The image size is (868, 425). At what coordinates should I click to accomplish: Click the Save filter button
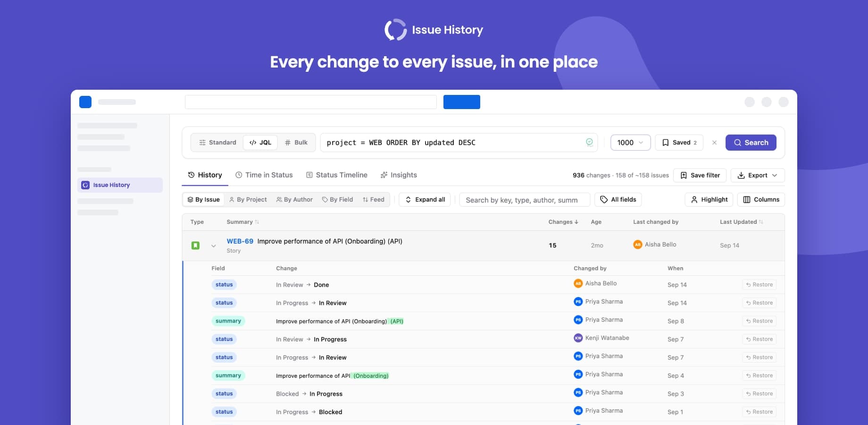click(x=700, y=175)
